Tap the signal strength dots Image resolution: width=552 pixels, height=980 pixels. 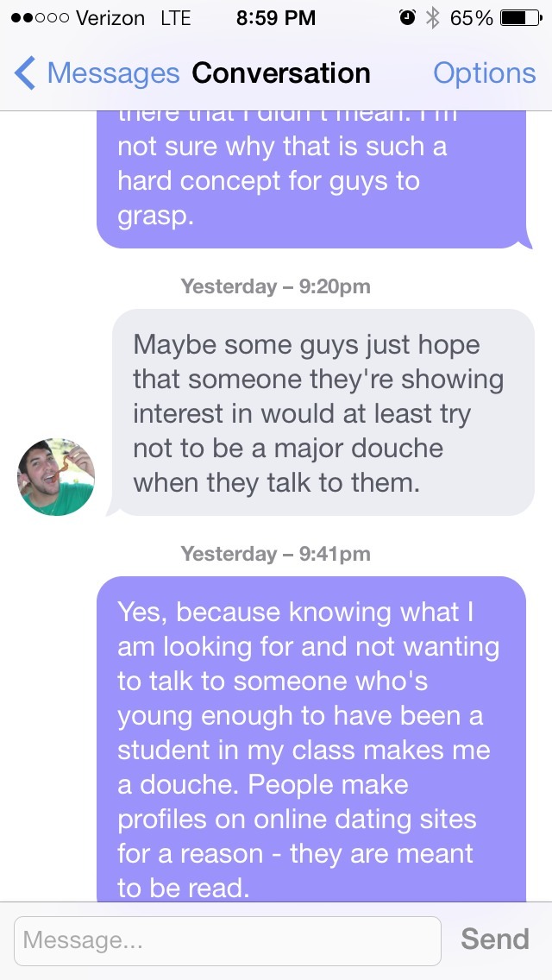click(x=40, y=17)
